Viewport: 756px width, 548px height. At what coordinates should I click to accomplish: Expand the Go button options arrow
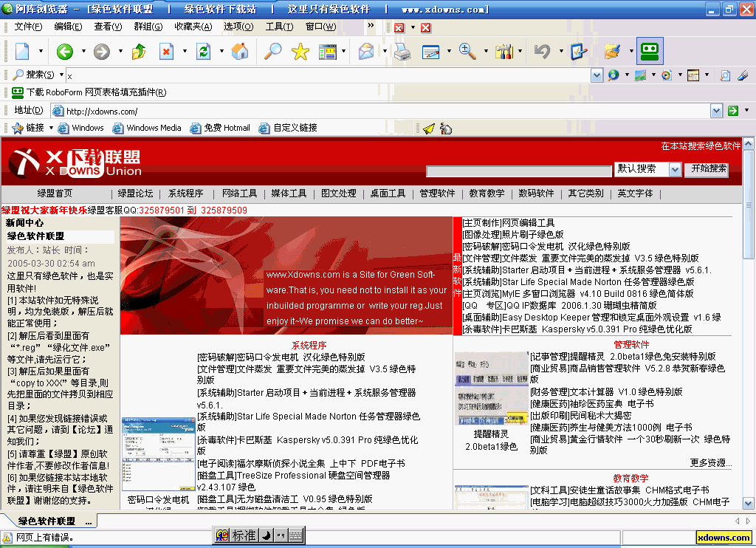pos(747,111)
